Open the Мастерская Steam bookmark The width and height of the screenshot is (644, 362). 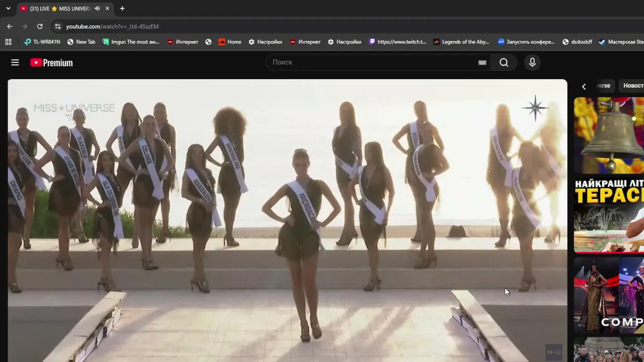(621, 42)
